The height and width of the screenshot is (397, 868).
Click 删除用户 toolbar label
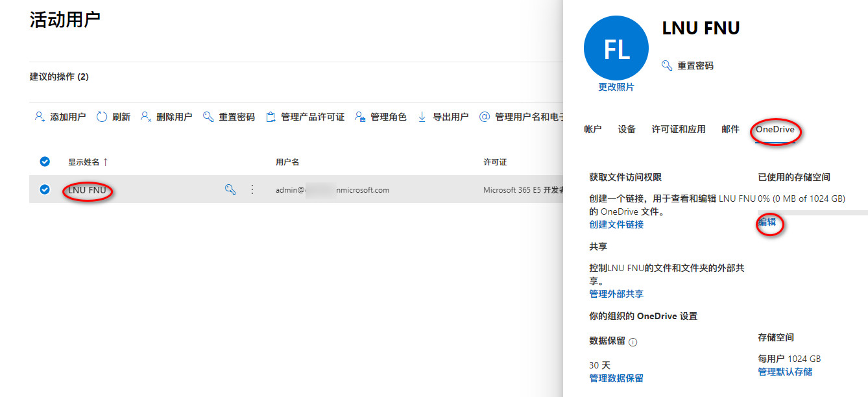tap(175, 117)
